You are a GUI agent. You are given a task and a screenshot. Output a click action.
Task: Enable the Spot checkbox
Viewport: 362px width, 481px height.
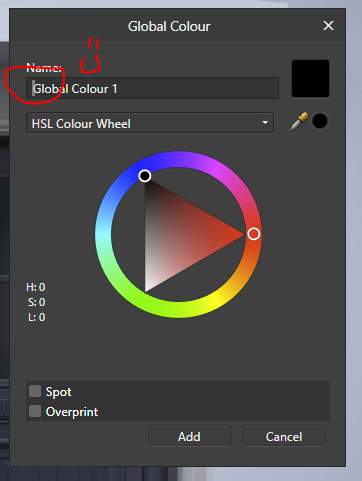coord(35,391)
